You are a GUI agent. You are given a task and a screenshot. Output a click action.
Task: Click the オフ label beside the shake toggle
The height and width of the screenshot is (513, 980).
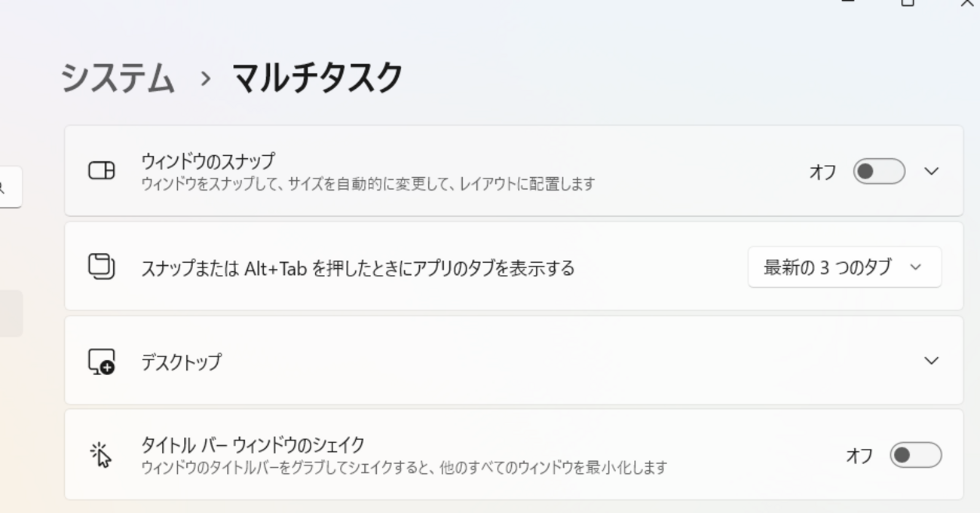pos(859,456)
